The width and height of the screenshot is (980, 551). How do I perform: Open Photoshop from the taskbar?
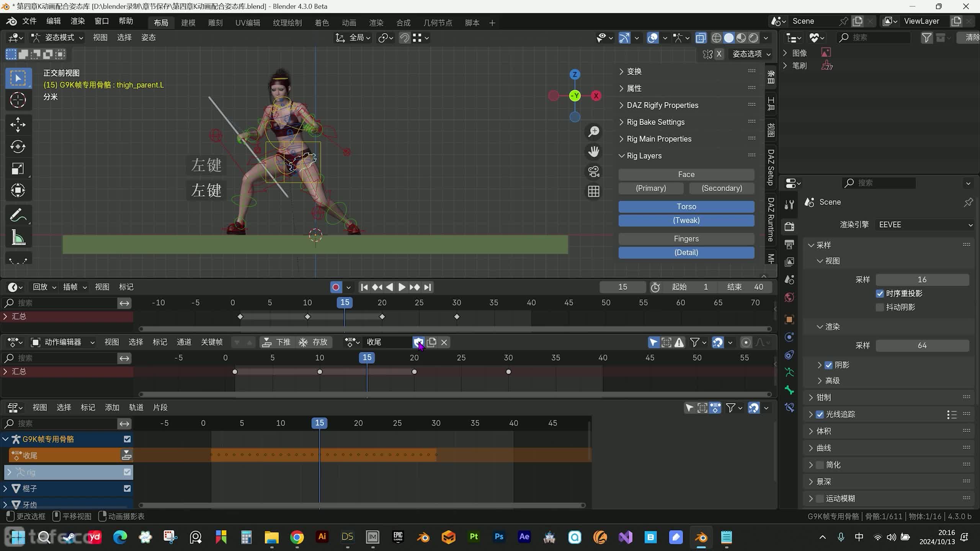499,536
